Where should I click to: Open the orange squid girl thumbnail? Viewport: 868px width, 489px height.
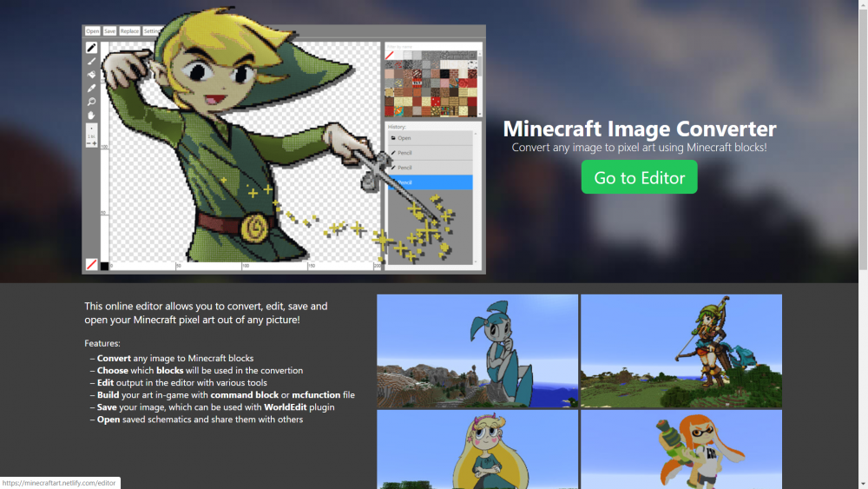(x=681, y=449)
